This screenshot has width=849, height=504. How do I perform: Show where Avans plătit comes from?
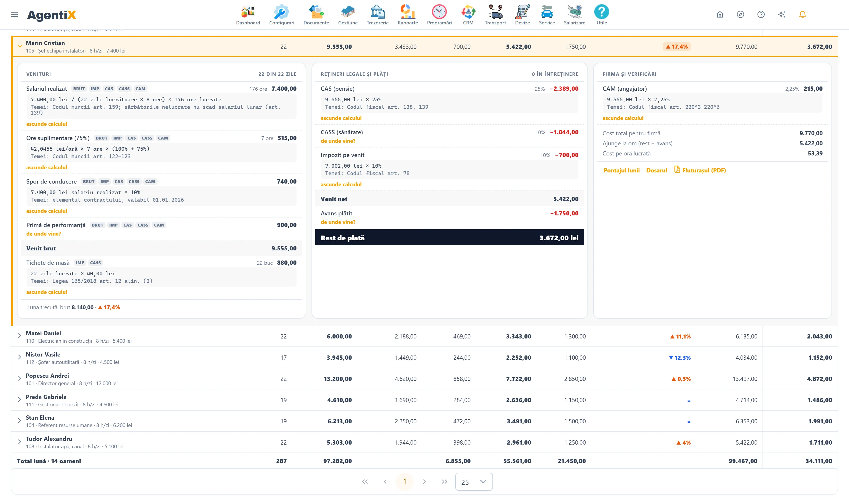click(x=338, y=222)
